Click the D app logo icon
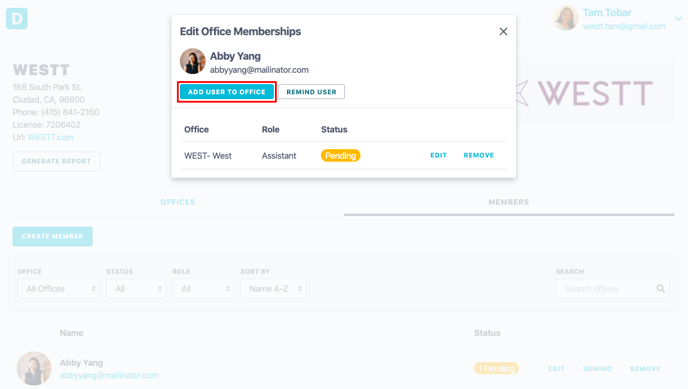Viewport: 688px width, 389px height. coord(17,18)
